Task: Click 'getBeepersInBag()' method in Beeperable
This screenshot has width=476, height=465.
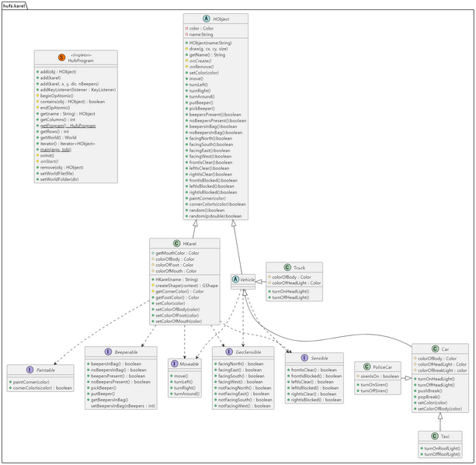Action: [x=109, y=400]
